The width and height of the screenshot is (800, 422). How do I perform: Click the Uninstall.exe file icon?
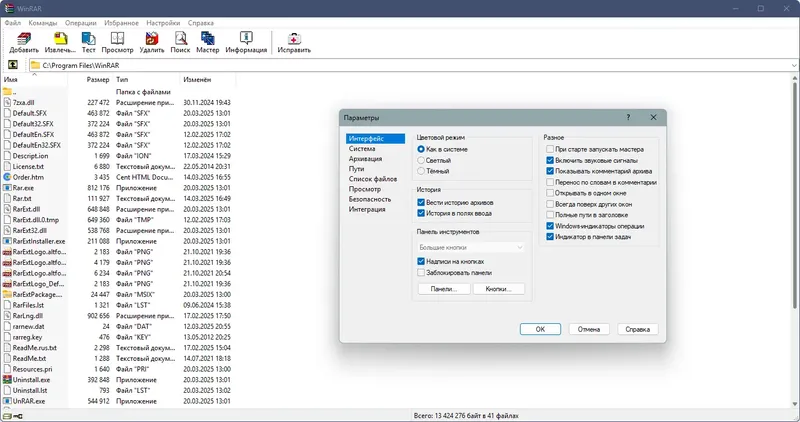coord(7,380)
